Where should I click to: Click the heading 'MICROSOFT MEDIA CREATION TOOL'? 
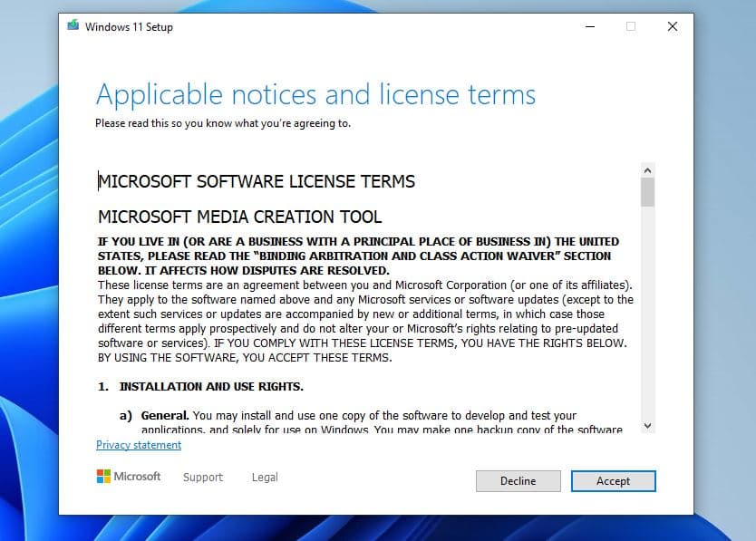pyautogui.click(x=240, y=217)
